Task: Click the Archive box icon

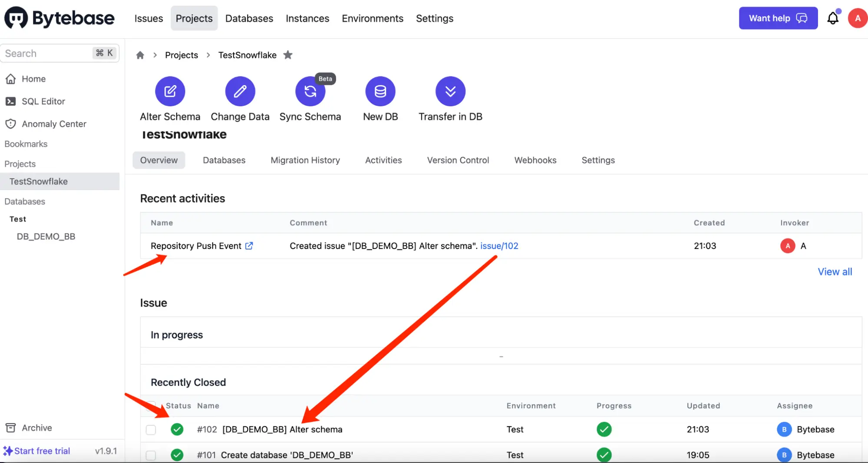Action: (x=11, y=428)
